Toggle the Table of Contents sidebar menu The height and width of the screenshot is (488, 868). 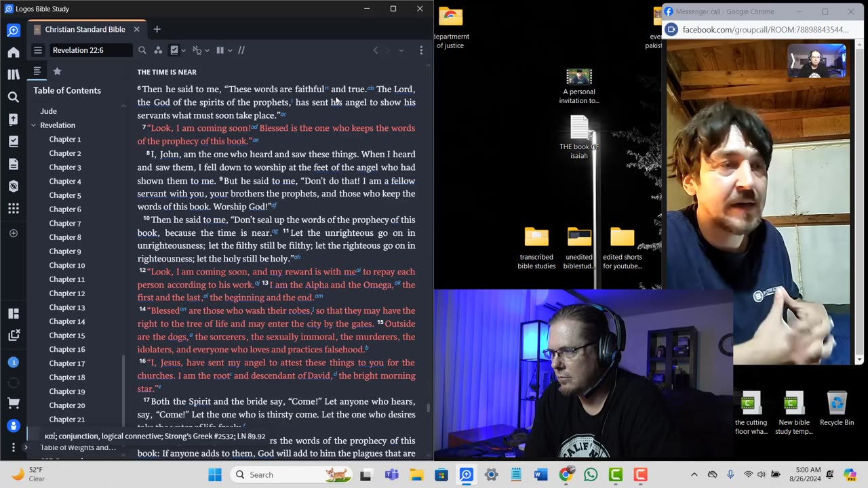tap(38, 50)
